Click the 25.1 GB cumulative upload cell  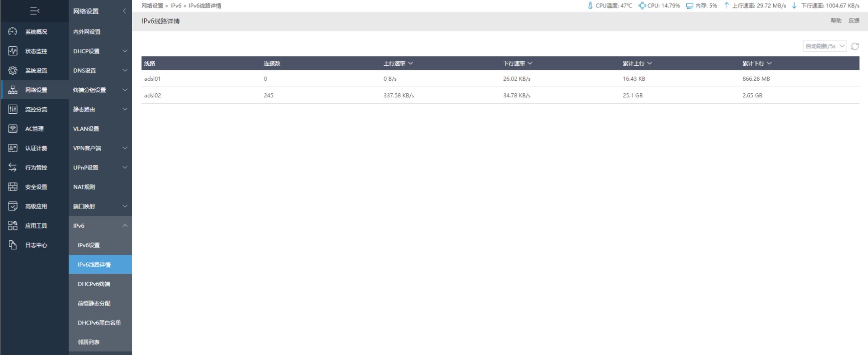click(632, 95)
